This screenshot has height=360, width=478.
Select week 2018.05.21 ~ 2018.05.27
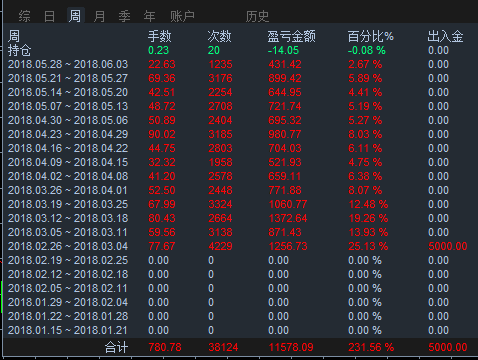pyautogui.click(x=68, y=78)
